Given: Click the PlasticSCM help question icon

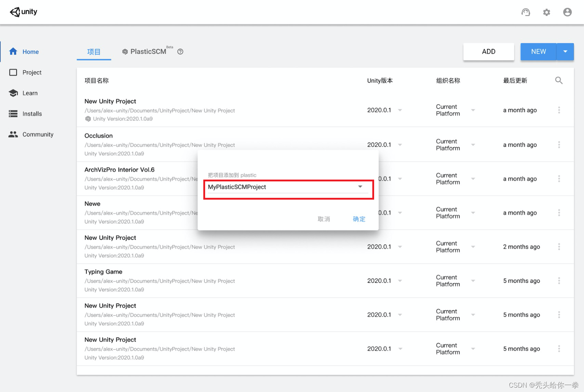Looking at the screenshot, I should pyautogui.click(x=180, y=51).
